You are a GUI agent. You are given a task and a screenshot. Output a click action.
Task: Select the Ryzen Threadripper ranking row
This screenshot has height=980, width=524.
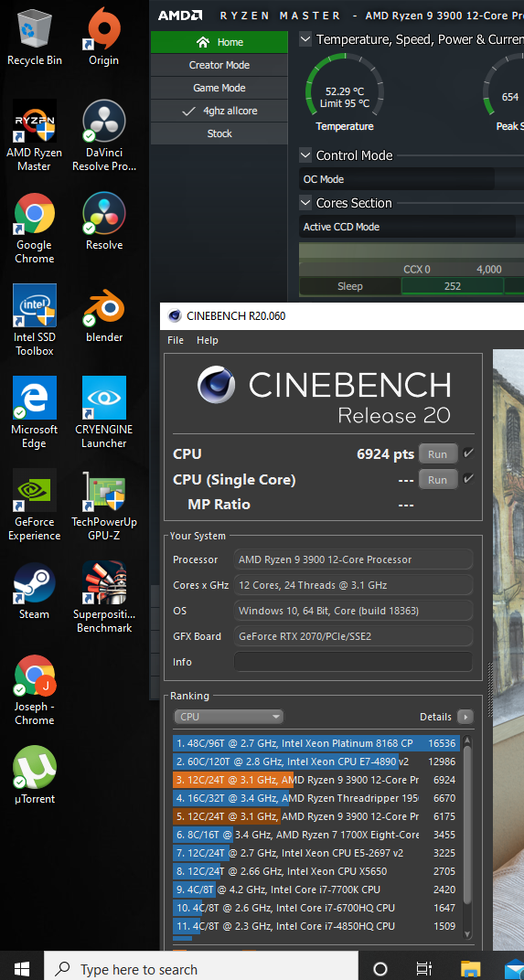(316, 798)
